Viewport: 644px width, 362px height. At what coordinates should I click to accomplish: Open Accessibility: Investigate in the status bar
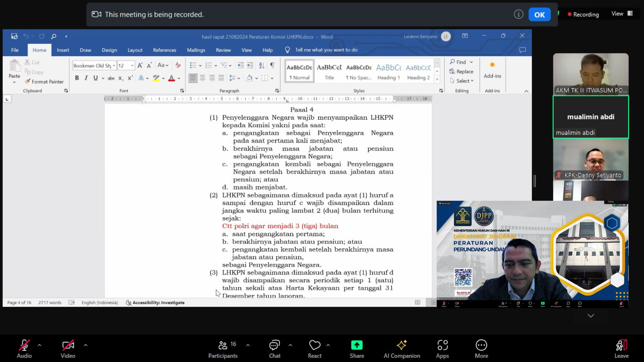click(x=155, y=302)
